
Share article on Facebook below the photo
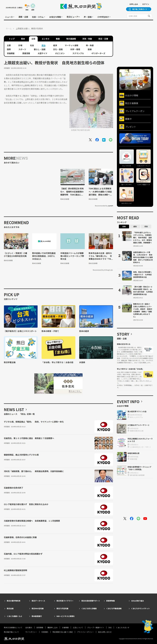pyautogui.click(x=97, y=140)
